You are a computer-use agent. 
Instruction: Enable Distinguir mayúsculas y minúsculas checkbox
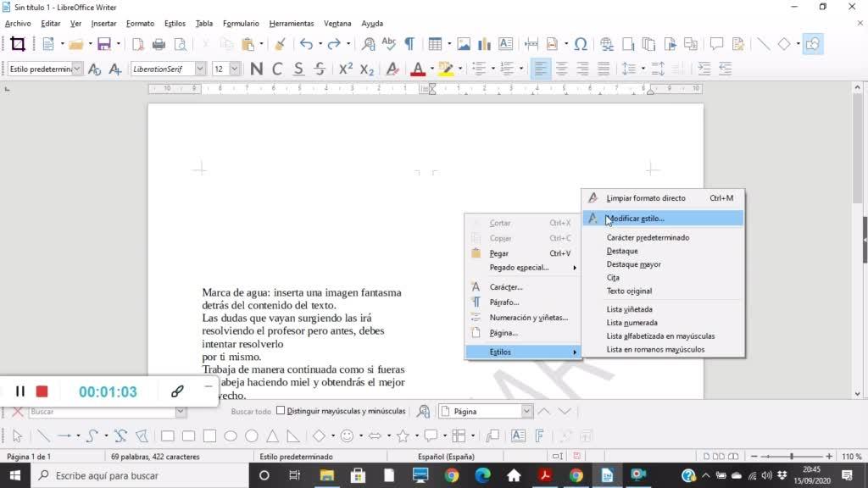(281, 411)
